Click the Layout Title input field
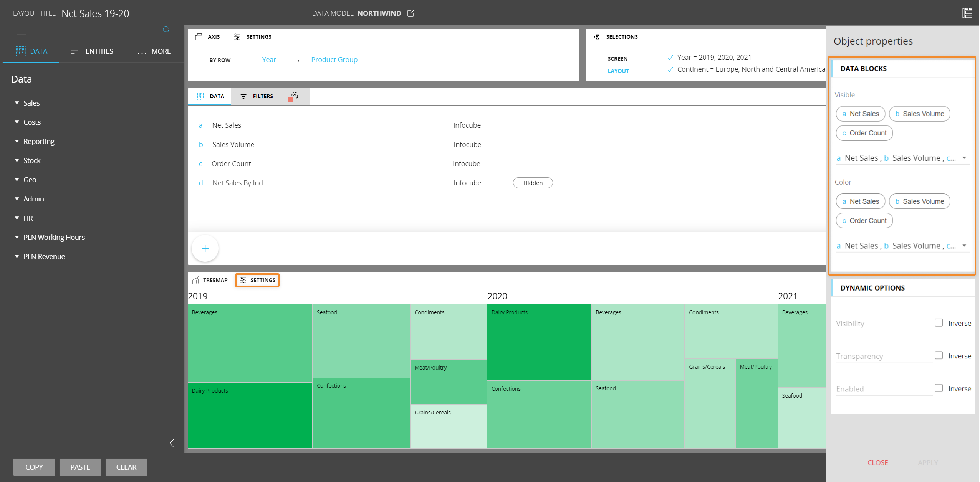The width and height of the screenshot is (980, 482). pyautogui.click(x=176, y=13)
